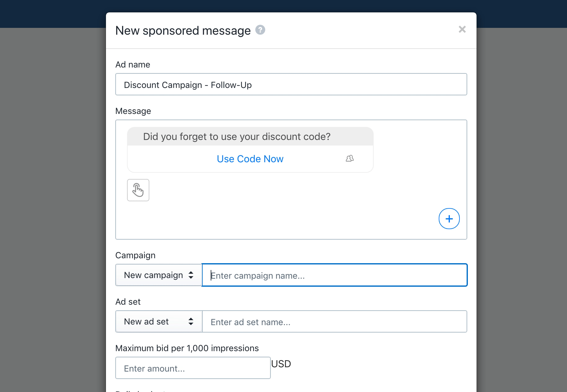Screen dimensions: 567x392
Task: Add a button using the hand pointer icon
Action: 138,190
